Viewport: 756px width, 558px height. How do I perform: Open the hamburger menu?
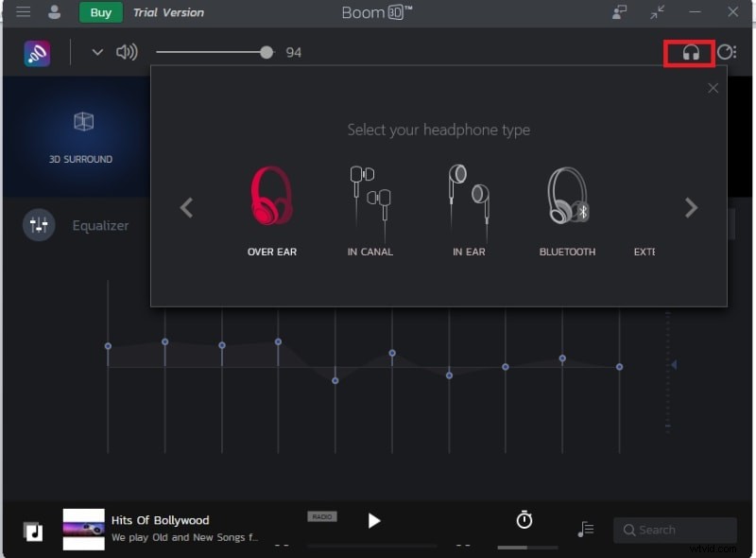click(x=23, y=12)
